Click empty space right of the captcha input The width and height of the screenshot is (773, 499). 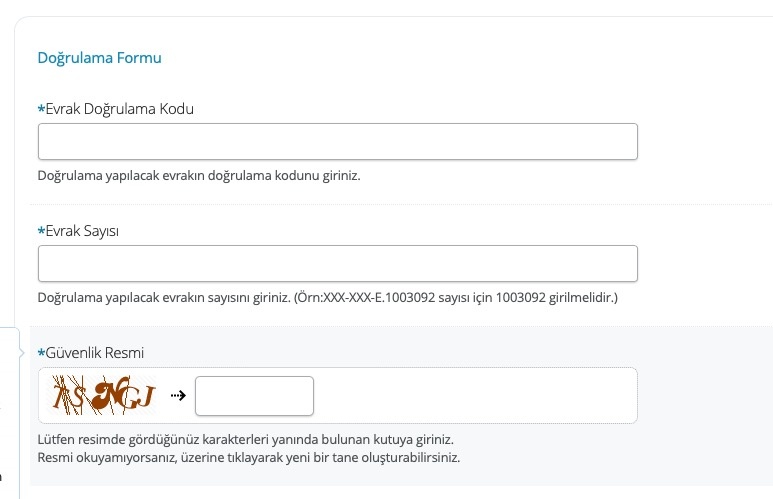470,396
